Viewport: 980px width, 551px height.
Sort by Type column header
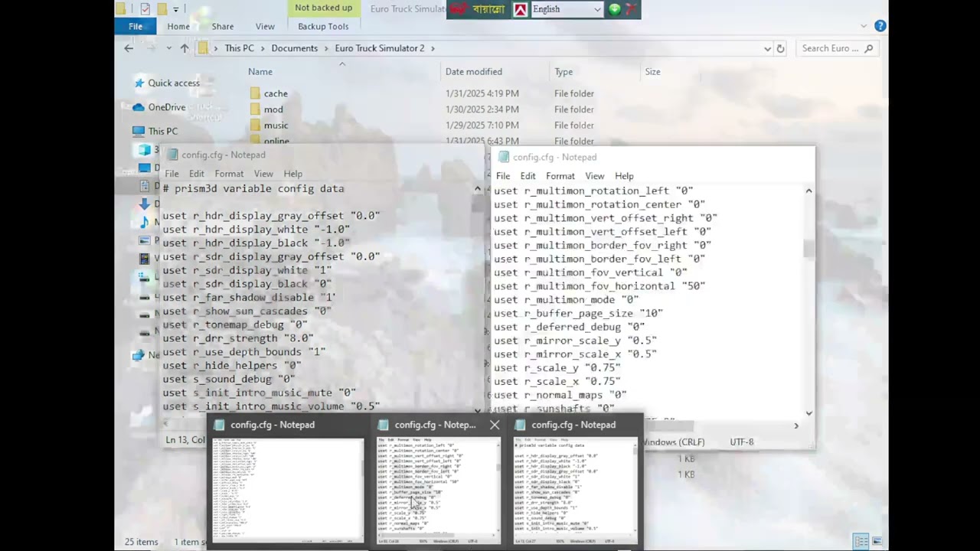tap(563, 72)
